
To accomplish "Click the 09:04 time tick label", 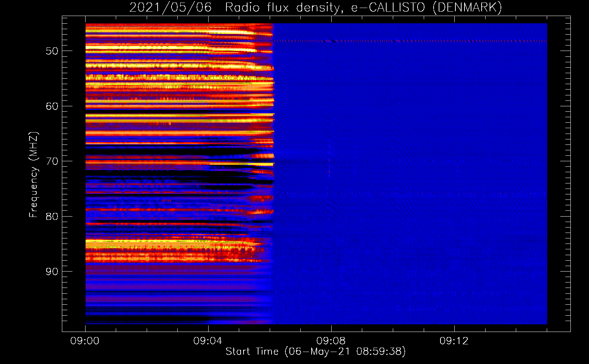I will tap(208, 341).
